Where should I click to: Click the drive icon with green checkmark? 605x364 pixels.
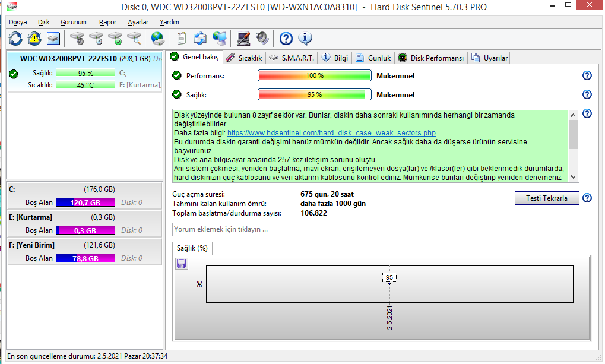pos(115,38)
